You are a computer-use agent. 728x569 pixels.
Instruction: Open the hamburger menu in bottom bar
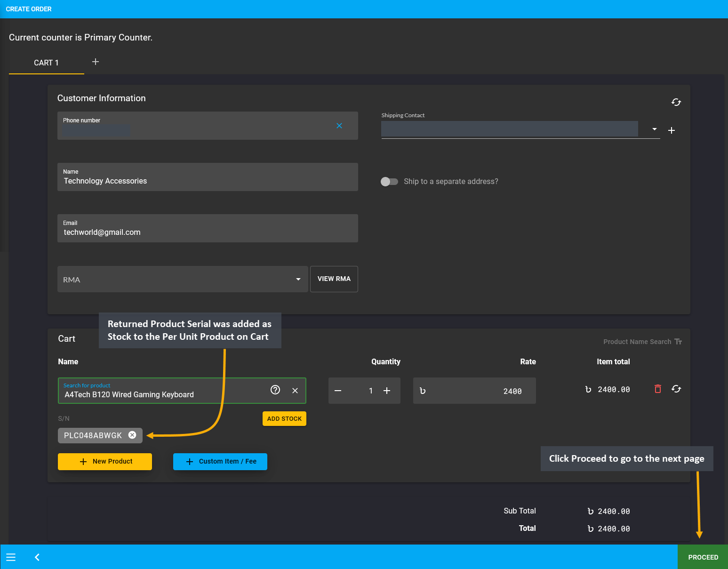11,557
